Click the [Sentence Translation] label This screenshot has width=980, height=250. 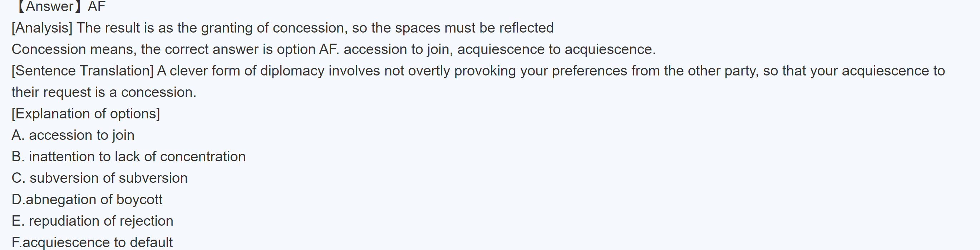[82, 71]
